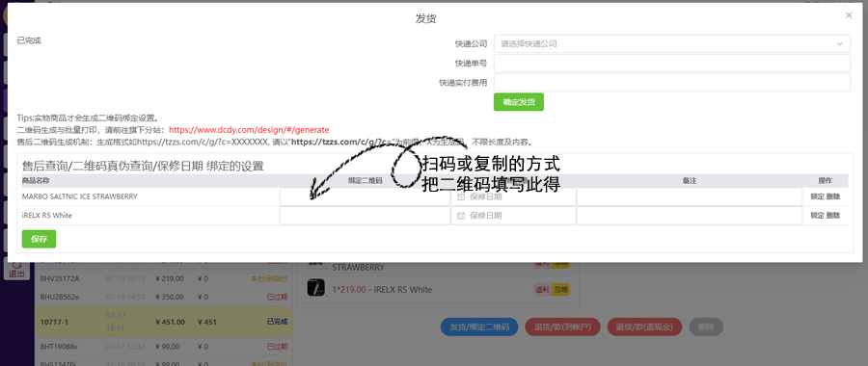This screenshot has width=868, height=366.
Task: Click the 已过期 status of order BHU28562e
Action: pyautogui.click(x=278, y=297)
